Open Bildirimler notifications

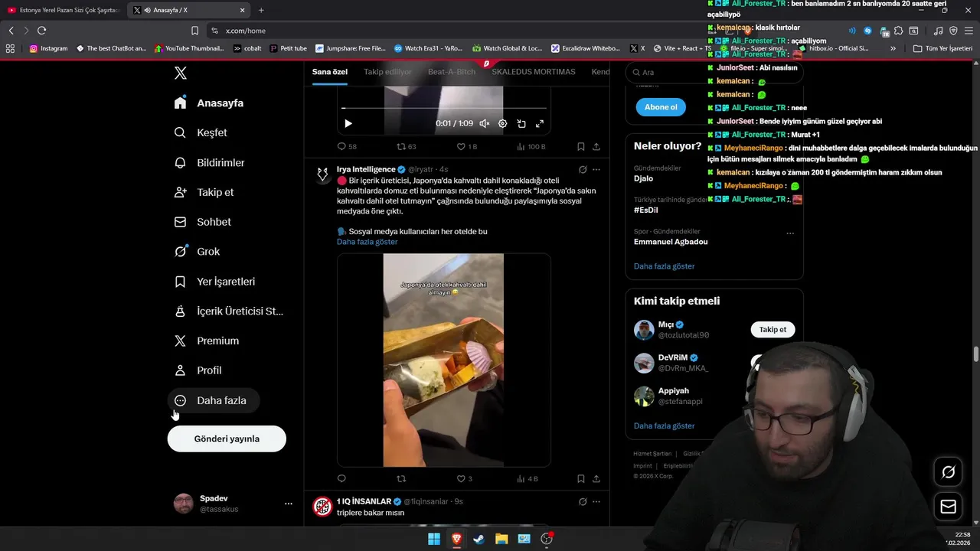point(209,162)
